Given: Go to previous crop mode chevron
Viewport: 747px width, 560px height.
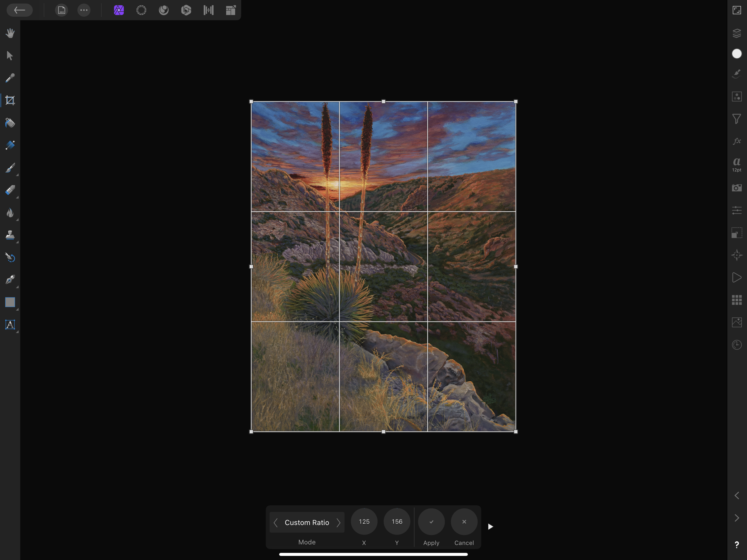Looking at the screenshot, I should tap(276, 523).
